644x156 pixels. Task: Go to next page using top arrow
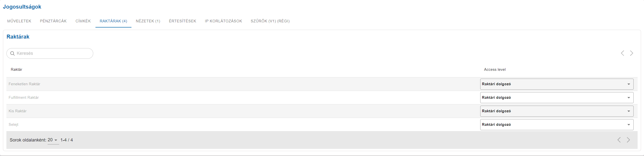(x=632, y=53)
